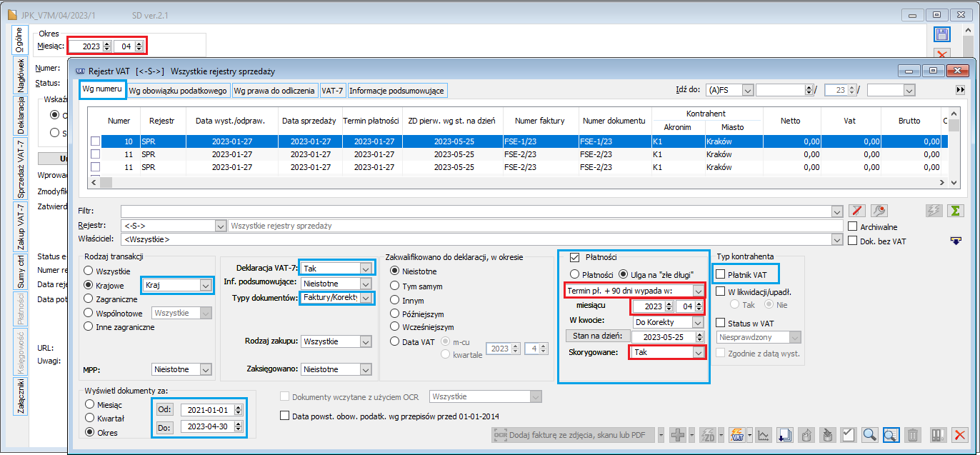Click the copy documents icon with down arrow
The height and width of the screenshot is (455, 980).
coord(784,434)
